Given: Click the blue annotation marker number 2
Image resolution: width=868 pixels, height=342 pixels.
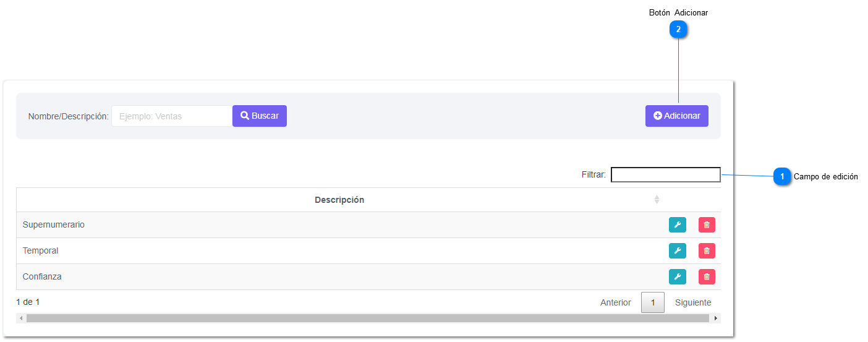Looking at the screenshot, I should [678, 29].
